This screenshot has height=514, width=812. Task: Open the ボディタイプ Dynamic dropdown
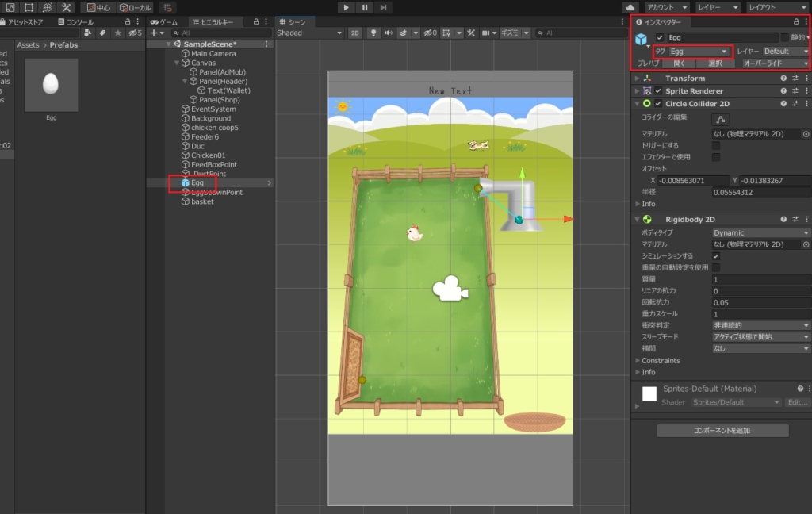[760, 233]
